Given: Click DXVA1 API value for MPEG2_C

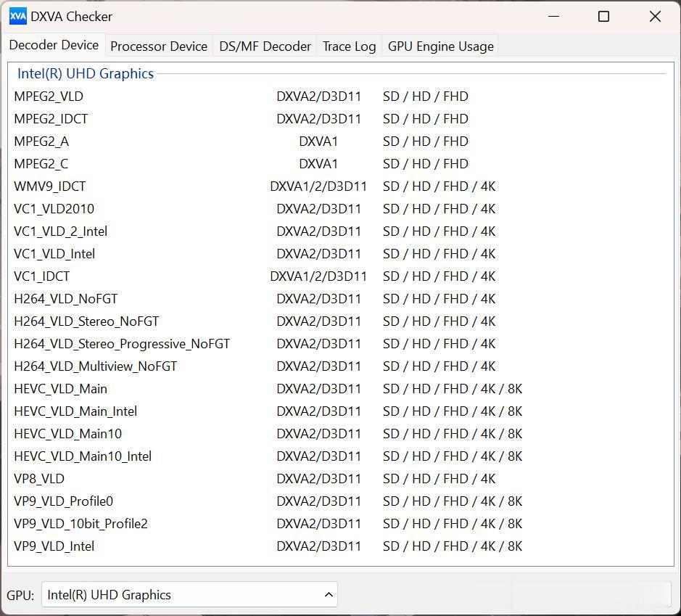Looking at the screenshot, I should pyautogui.click(x=318, y=164).
